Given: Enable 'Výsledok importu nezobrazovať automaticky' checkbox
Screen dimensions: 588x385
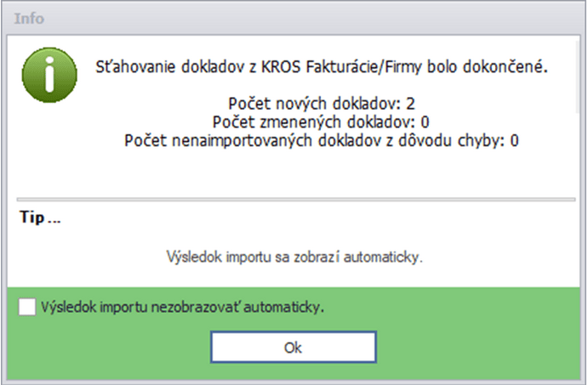Looking at the screenshot, I should point(26,308).
